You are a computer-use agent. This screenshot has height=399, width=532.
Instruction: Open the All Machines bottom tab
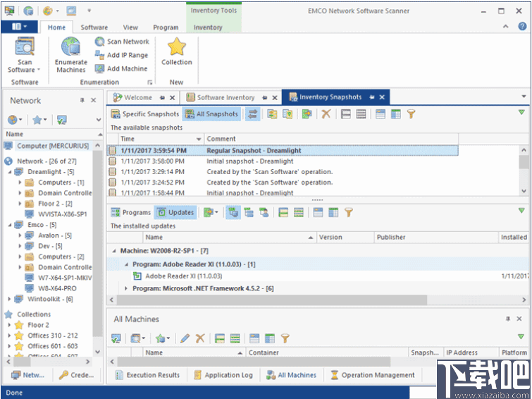[292, 375]
